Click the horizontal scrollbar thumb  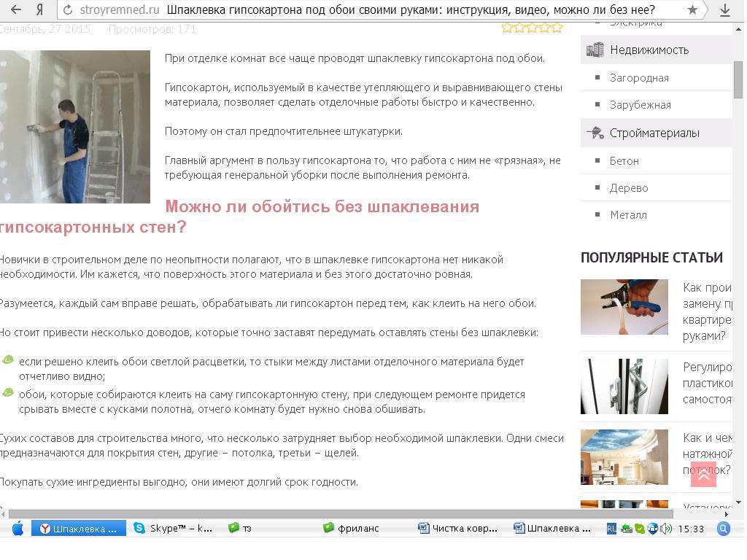(341, 514)
